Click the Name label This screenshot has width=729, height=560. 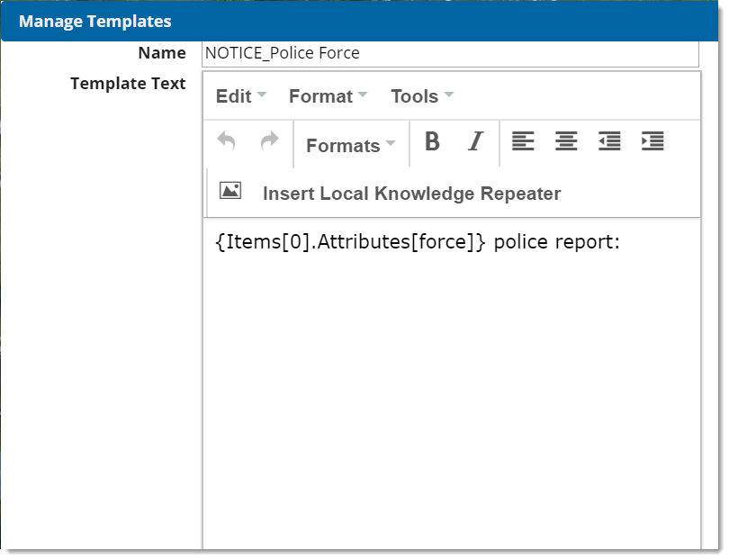tap(162, 53)
